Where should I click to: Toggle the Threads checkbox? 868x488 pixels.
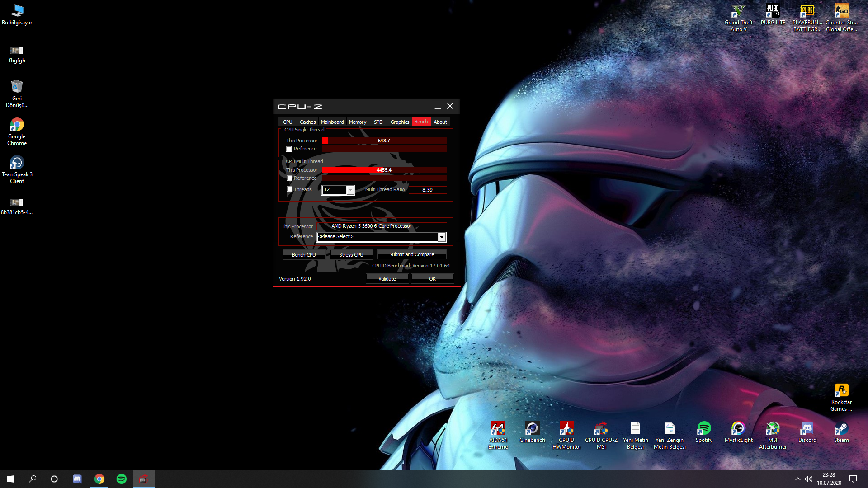[289, 189]
